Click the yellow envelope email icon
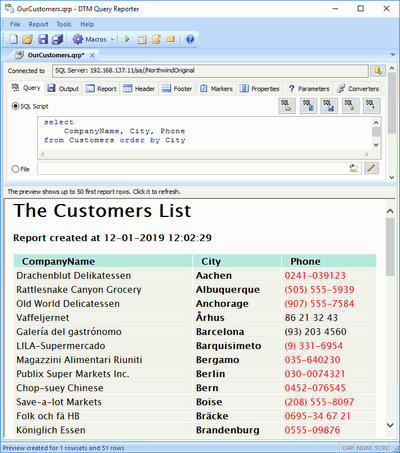Viewport: 400px width, 453px height. (x=171, y=39)
